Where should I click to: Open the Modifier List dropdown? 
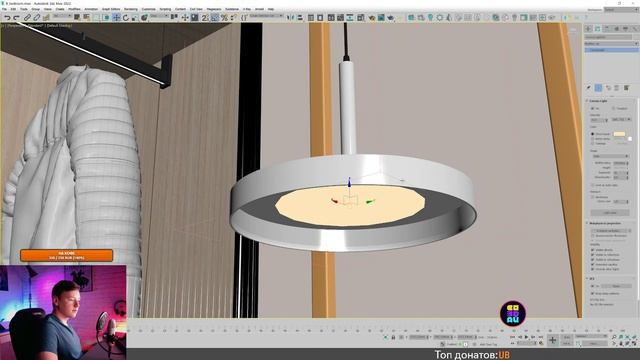tap(611, 43)
